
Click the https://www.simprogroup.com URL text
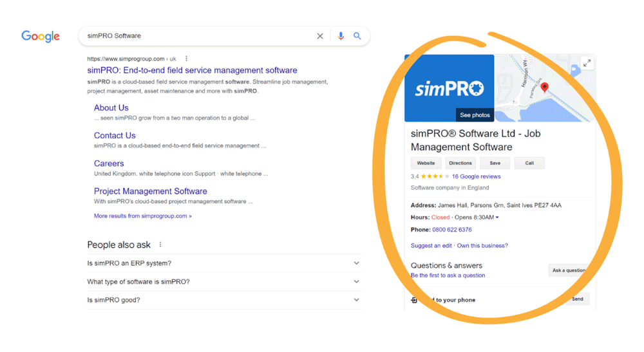pyautogui.click(x=126, y=59)
